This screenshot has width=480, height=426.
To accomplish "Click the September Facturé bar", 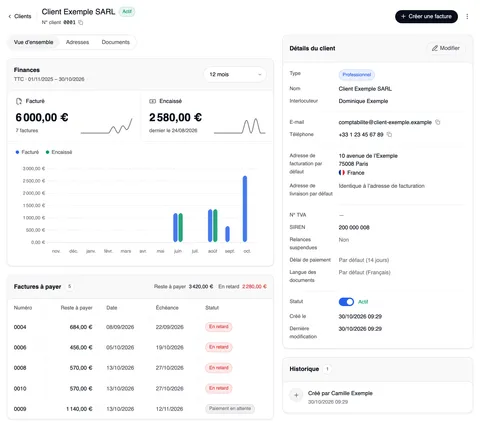I will tap(227, 234).
